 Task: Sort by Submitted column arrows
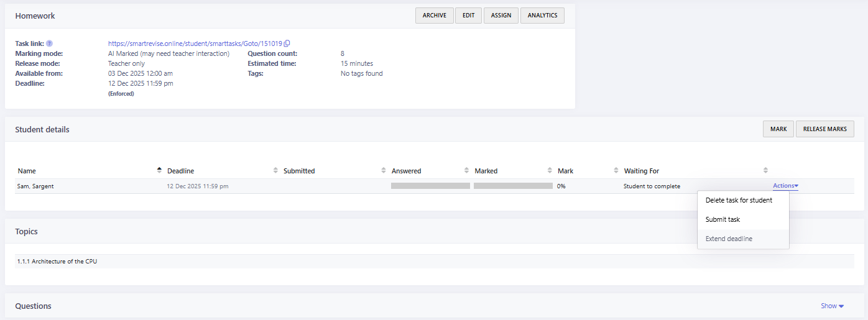point(384,170)
